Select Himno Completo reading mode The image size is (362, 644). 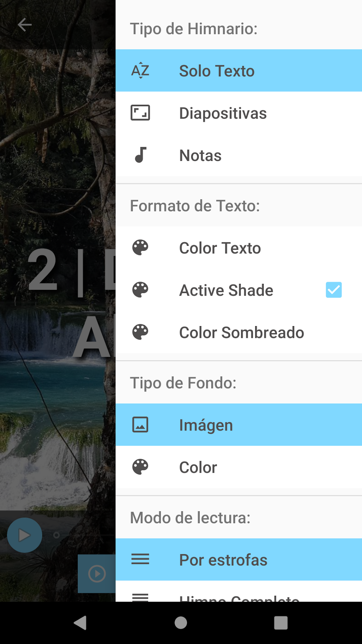tap(239, 597)
